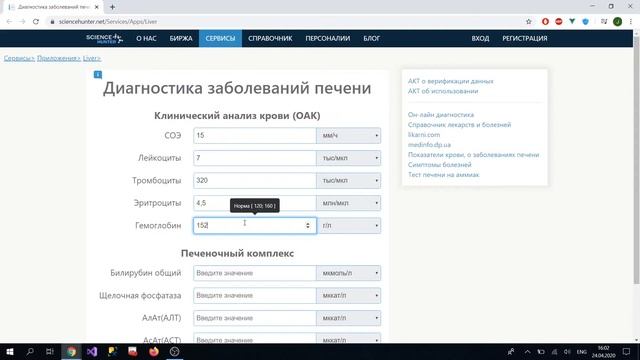640x360 pixels.
Task: Click the Тромбоциты value field
Action: click(255, 180)
